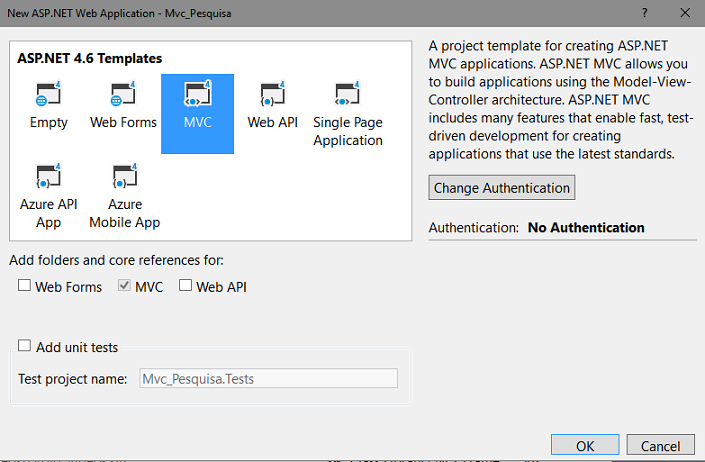705x462 pixels.
Task: Close the New ASP.NET Web Application dialog
Action: pyautogui.click(x=685, y=13)
